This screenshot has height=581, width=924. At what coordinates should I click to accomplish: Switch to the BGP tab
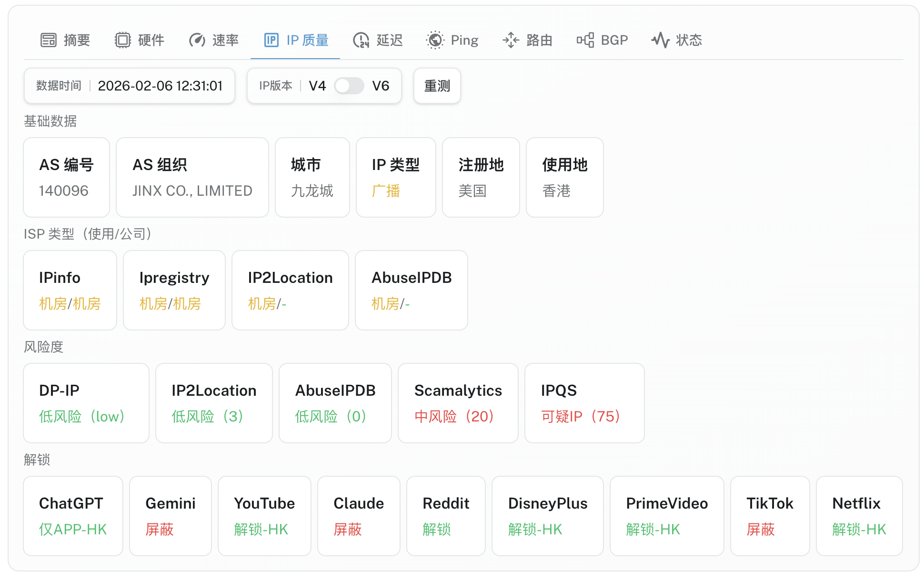(x=602, y=40)
